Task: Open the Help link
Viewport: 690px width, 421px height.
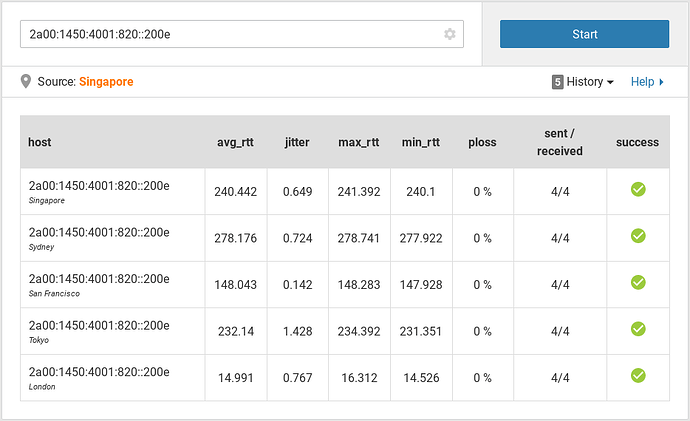Action: 642,82
